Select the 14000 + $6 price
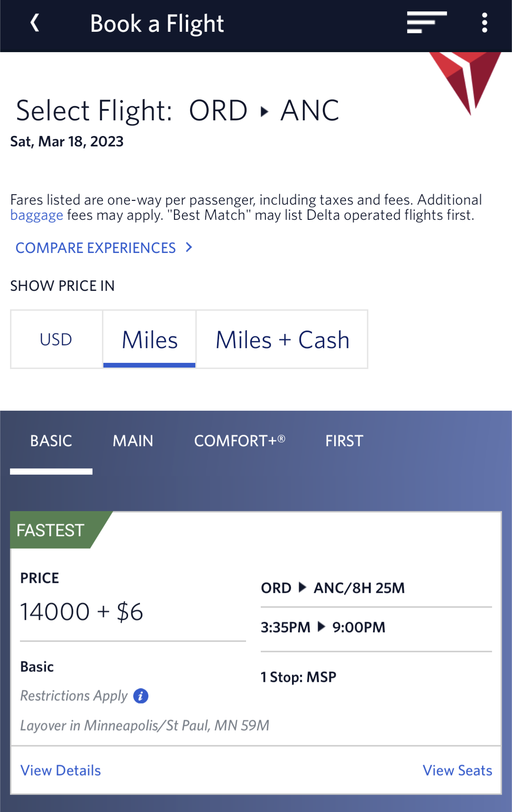This screenshot has width=512, height=812. [82, 612]
